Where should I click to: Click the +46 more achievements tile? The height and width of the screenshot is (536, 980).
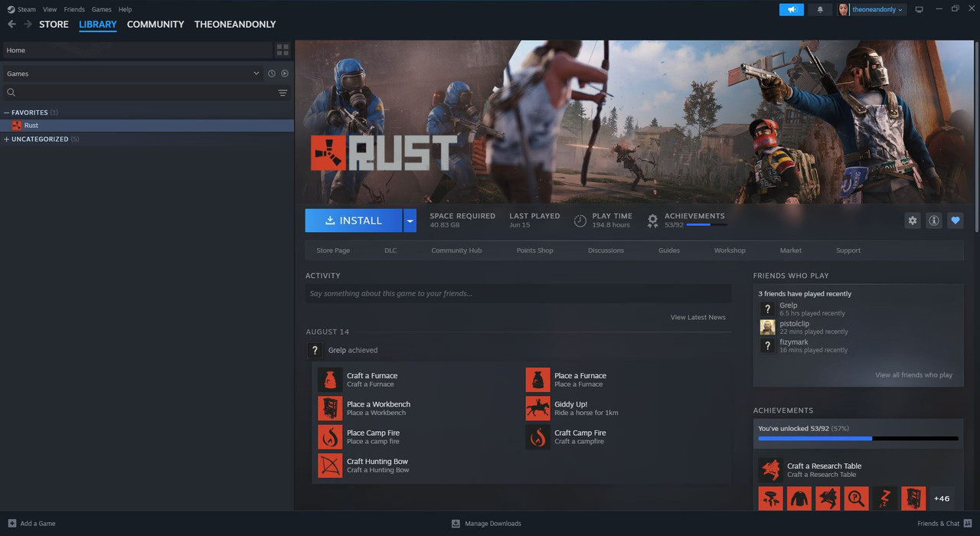942,498
